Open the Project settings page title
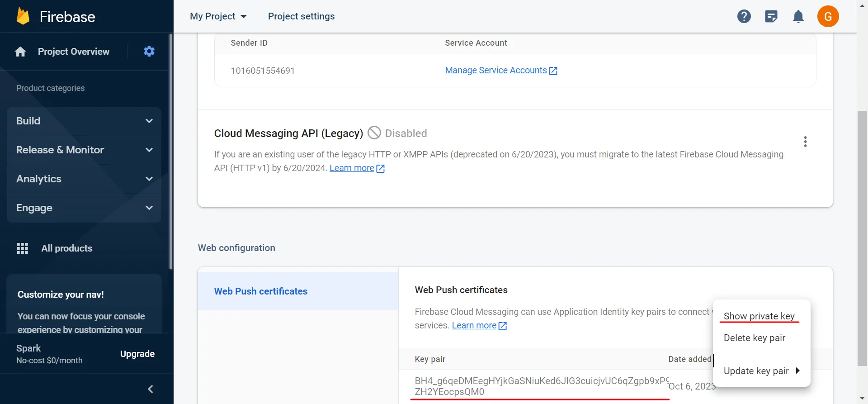This screenshot has height=404, width=868. [301, 16]
